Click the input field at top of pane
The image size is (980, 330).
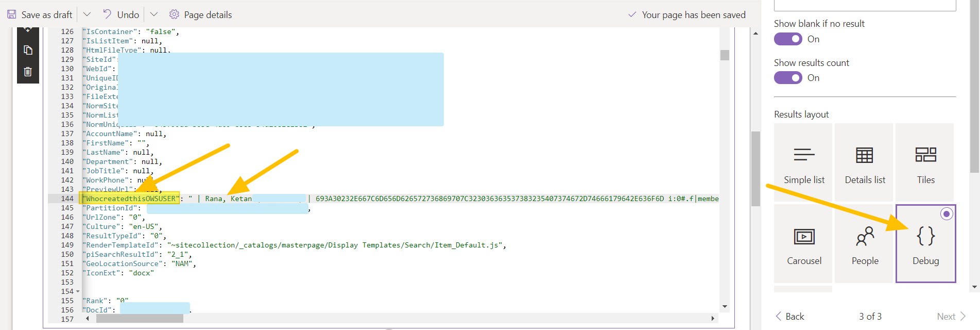pyautogui.click(x=865, y=5)
